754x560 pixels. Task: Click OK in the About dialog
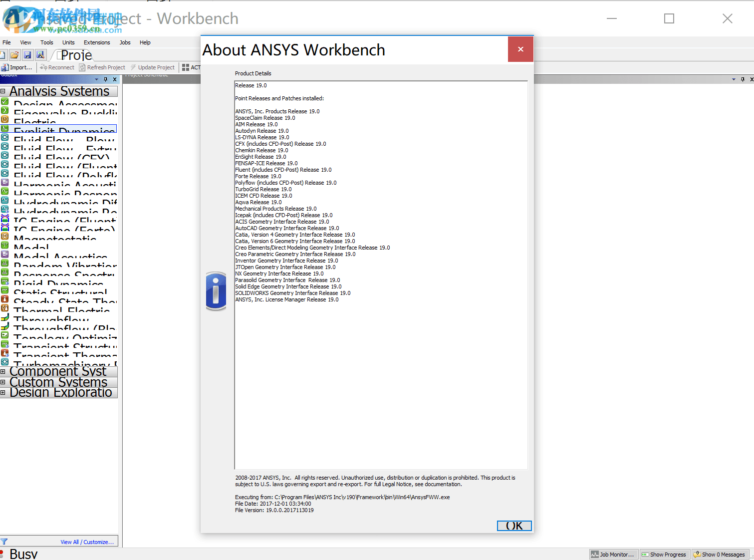click(x=514, y=526)
